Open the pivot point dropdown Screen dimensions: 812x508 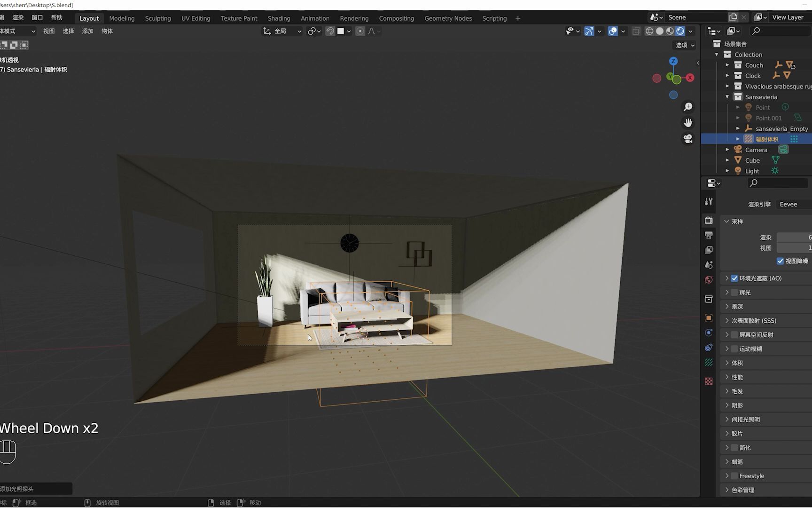(x=314, y=31)
